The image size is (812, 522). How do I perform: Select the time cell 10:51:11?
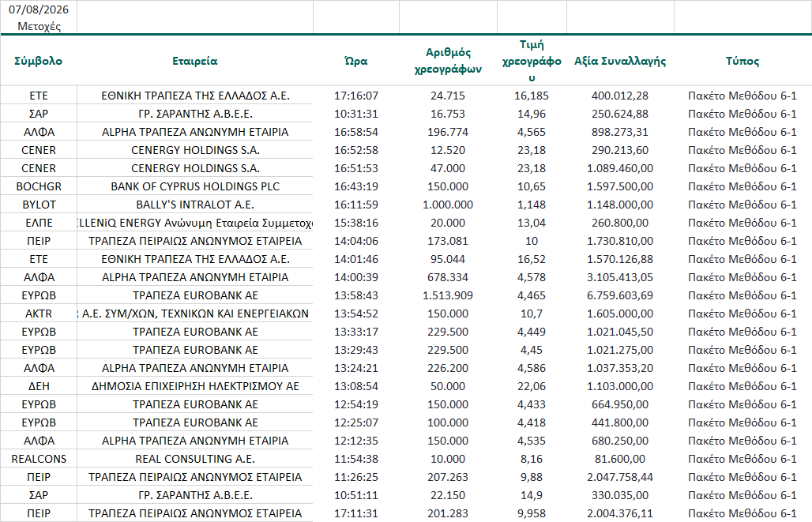point(356,495)
